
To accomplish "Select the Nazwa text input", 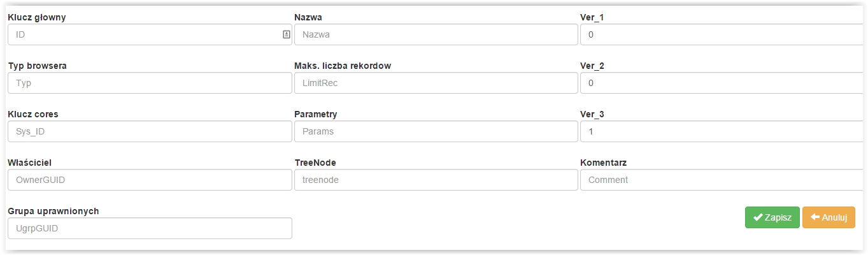I will (436, 34).
